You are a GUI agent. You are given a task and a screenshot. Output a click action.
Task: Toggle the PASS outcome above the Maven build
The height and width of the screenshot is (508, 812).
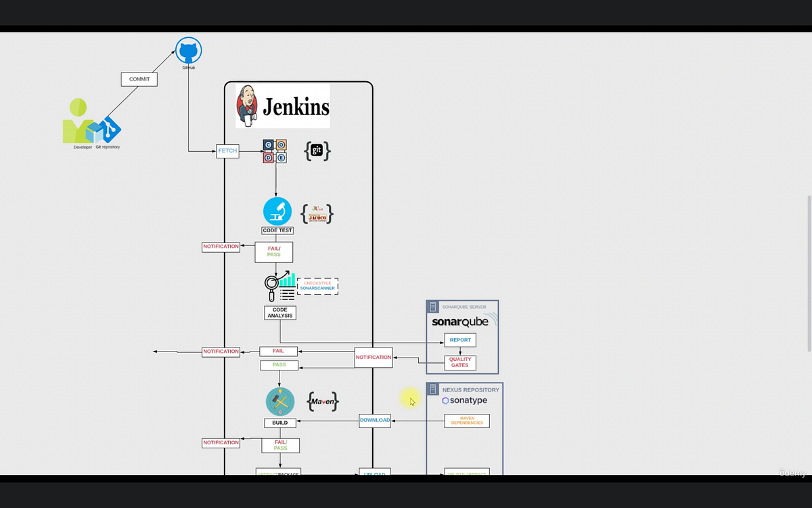pyautogui.click(x=279, y=364)
